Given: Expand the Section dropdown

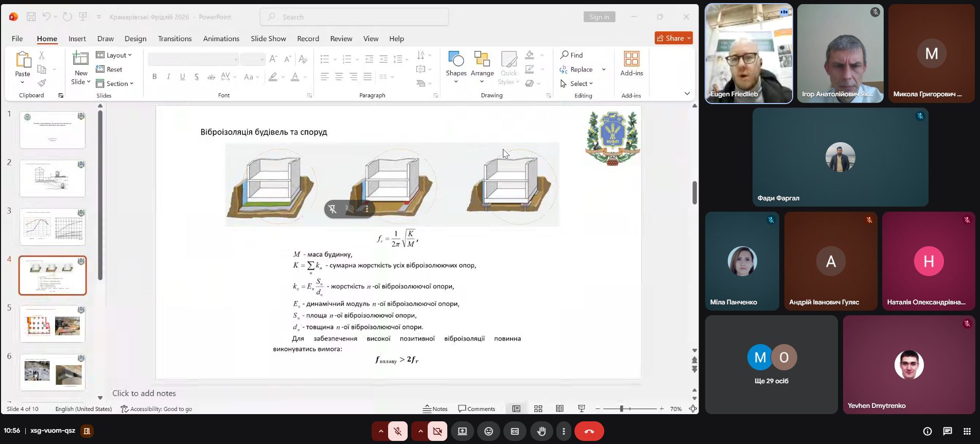Looking at the screenshot, I should point(115,83).
